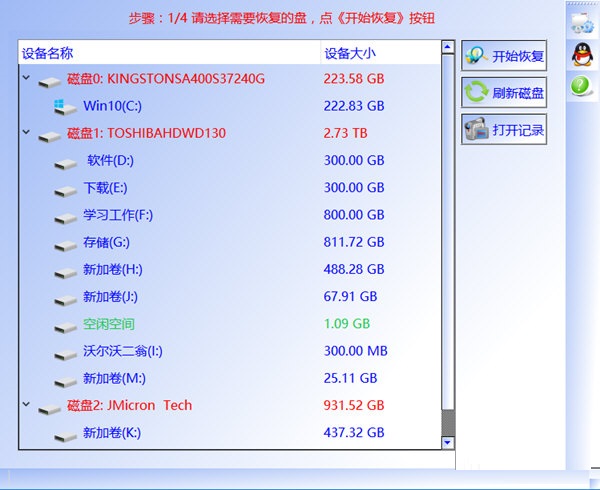600x490 pixels.
Task: Collapse the 磁盘1 TOSHIBA tree node
Action: point(26,132)
